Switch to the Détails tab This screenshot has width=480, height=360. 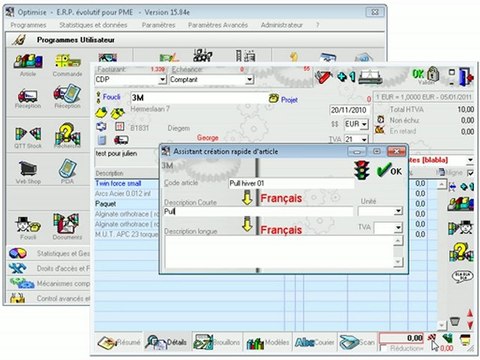(x=167, y=342)
